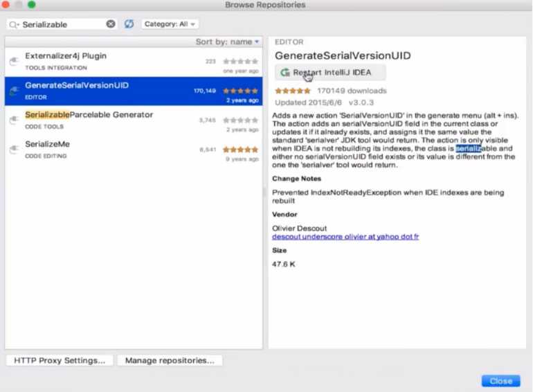Screen dimensions: 533x392
Task: Select GenerateSerialVersionUID in the plugin list
Action: click(134, 91)
